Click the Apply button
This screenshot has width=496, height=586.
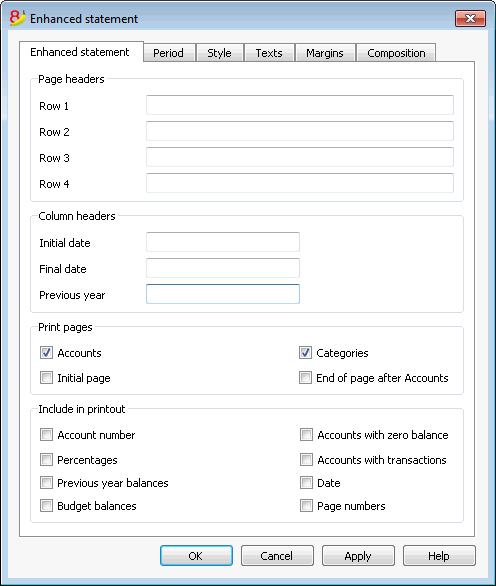coord(358,555)
